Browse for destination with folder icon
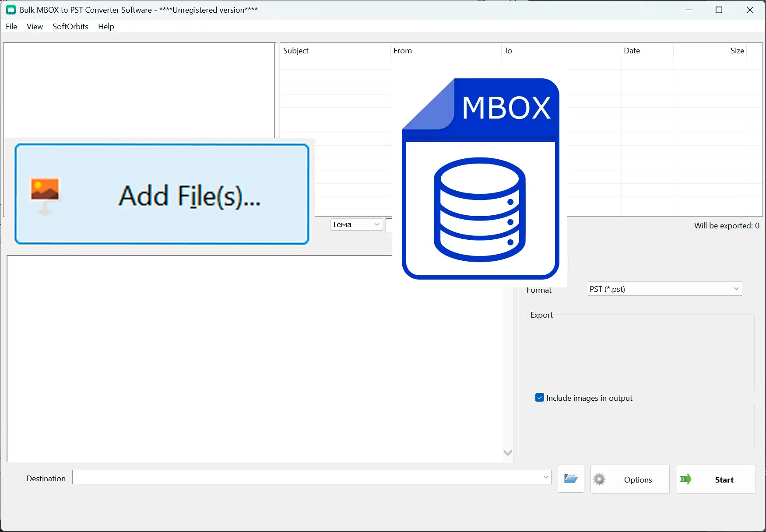Image resolution: width=766 pixels, height=532 pixels. [571, 479]
